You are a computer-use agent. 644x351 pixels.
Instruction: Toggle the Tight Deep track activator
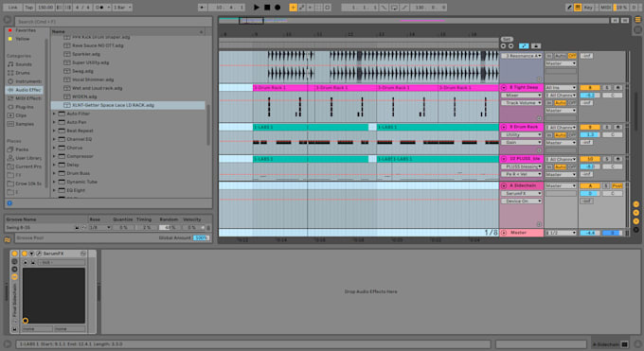590,88
